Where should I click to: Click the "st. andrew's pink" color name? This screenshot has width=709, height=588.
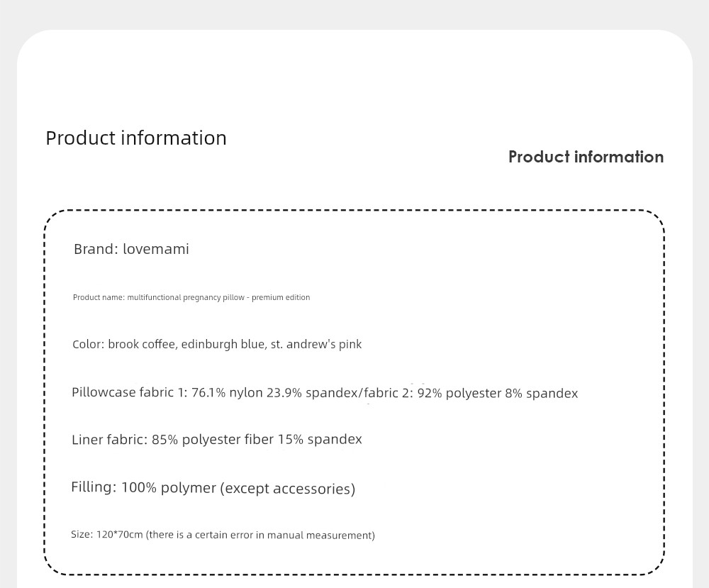pos(316,344)
